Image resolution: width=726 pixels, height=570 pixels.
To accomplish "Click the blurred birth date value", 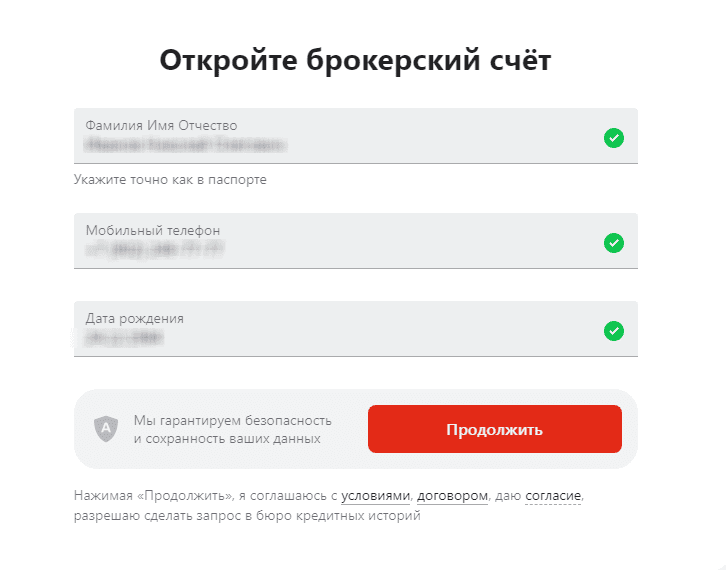I will 123,338.
